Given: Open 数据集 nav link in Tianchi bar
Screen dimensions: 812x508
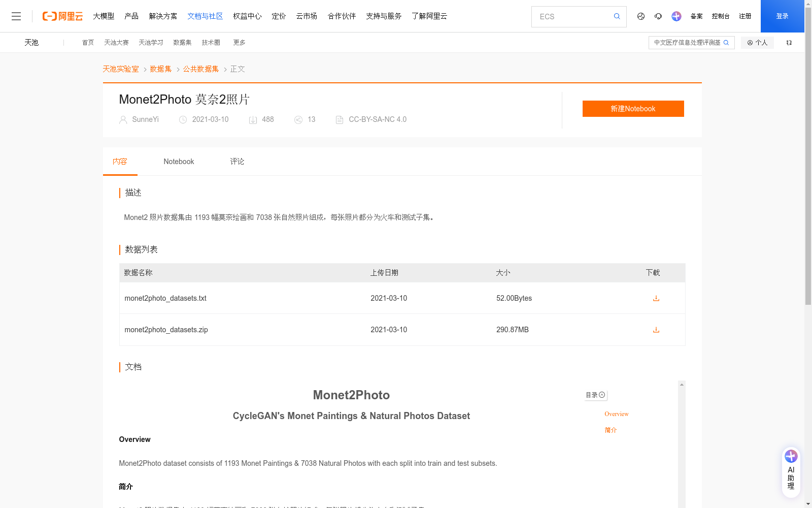Looking at the screenshot, I should [x=182, y=43].
